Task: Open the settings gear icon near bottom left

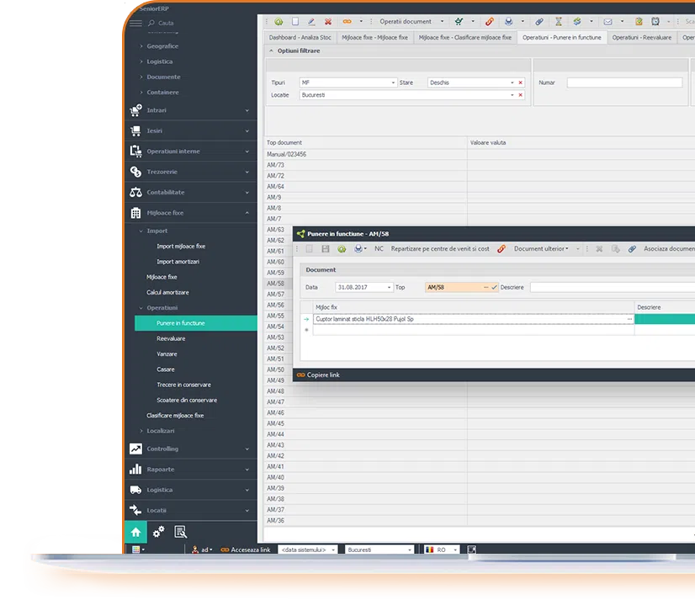Action: (157, 533)
